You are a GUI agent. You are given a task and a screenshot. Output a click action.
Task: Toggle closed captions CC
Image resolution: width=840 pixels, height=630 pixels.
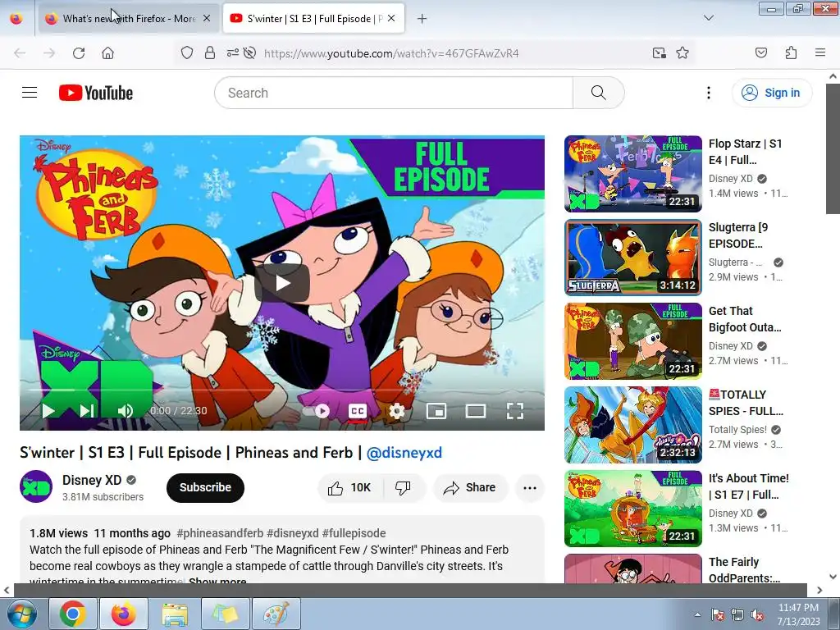358,411
